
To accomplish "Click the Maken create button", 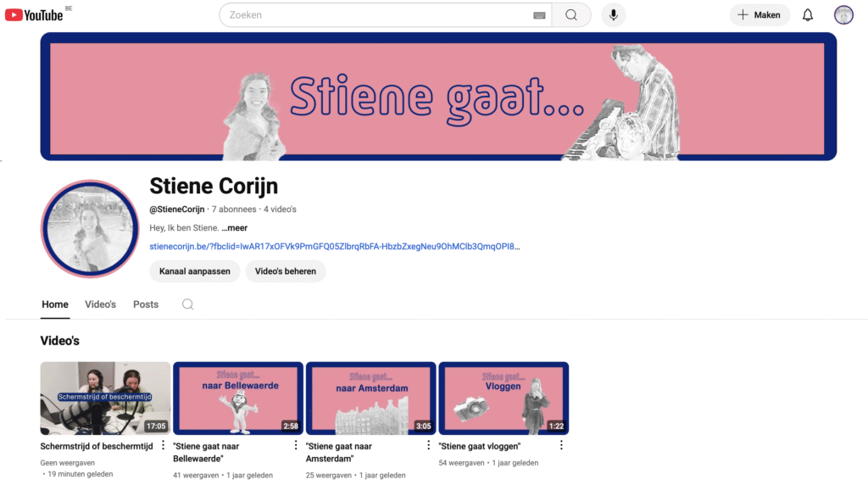I will (759, 15).
